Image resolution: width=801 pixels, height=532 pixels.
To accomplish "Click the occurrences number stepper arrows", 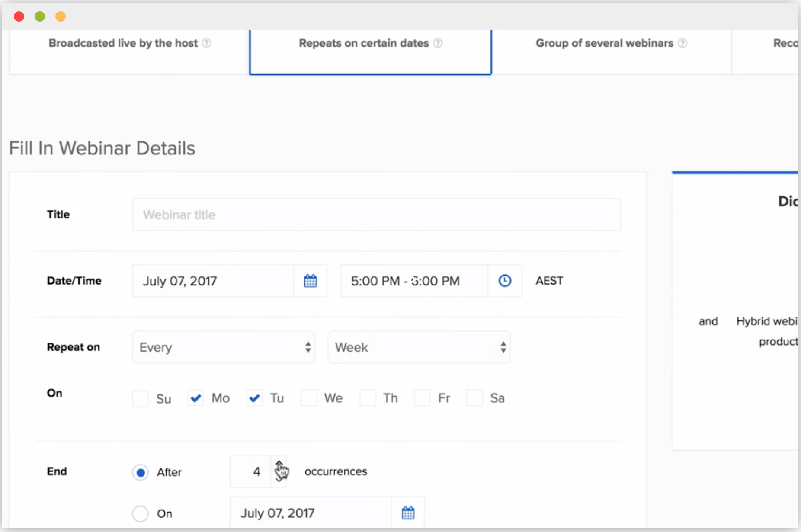I will point(279,471).
